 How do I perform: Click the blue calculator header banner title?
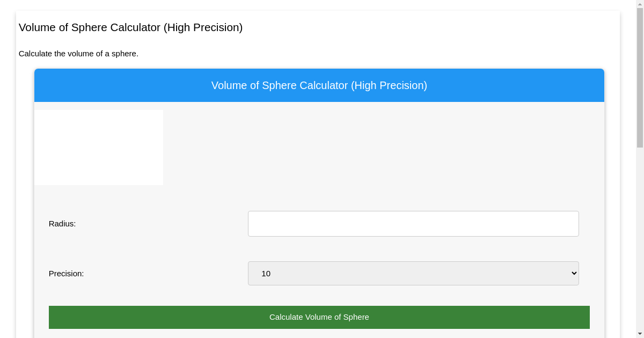coord(319,85)
